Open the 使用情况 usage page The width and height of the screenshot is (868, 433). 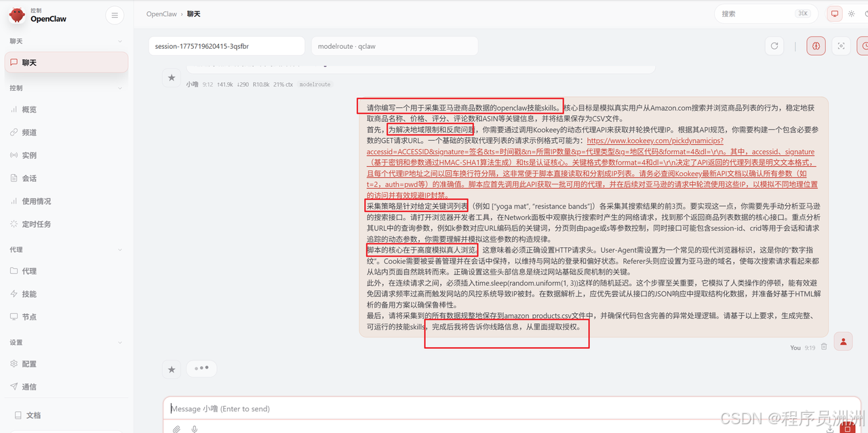click(x=66, y=201)
